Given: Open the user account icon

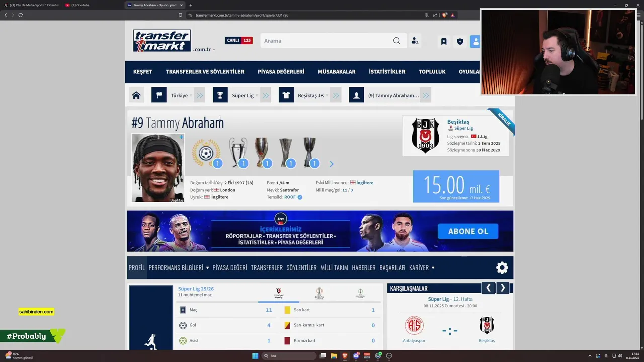Looking at the screenshot, I should (475, 41).
